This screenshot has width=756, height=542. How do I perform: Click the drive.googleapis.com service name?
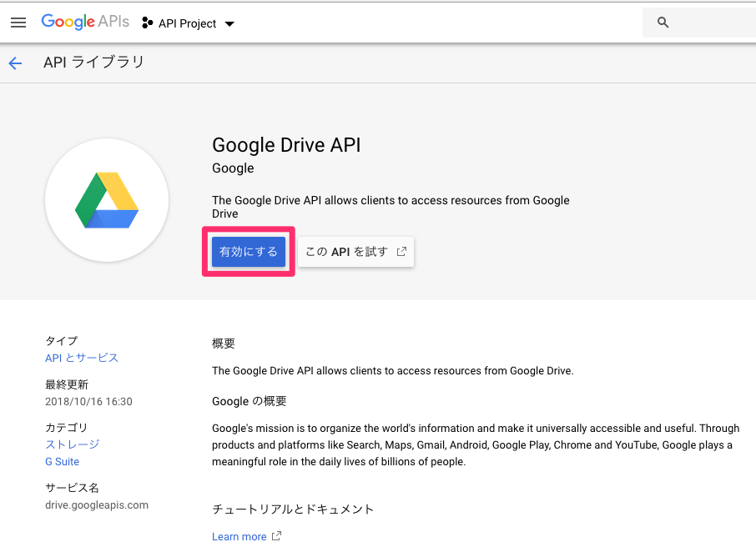97,505
